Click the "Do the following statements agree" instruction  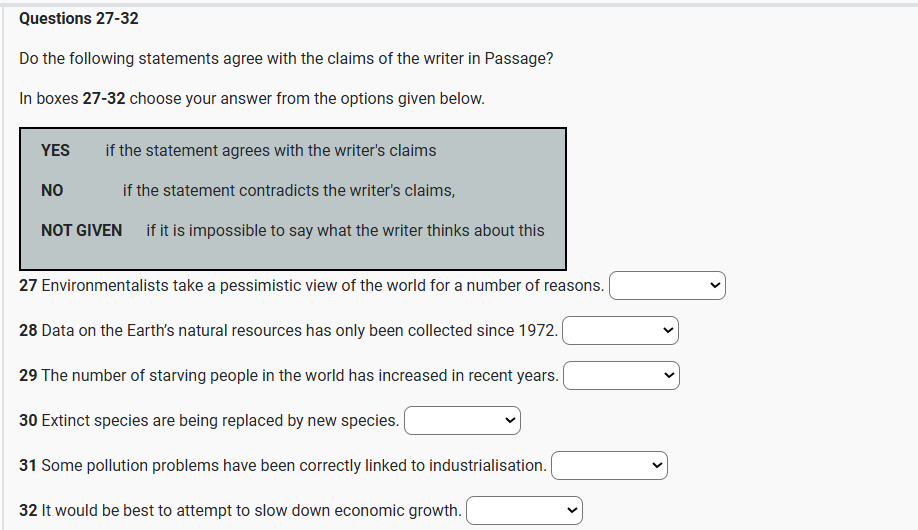[286, 58]
